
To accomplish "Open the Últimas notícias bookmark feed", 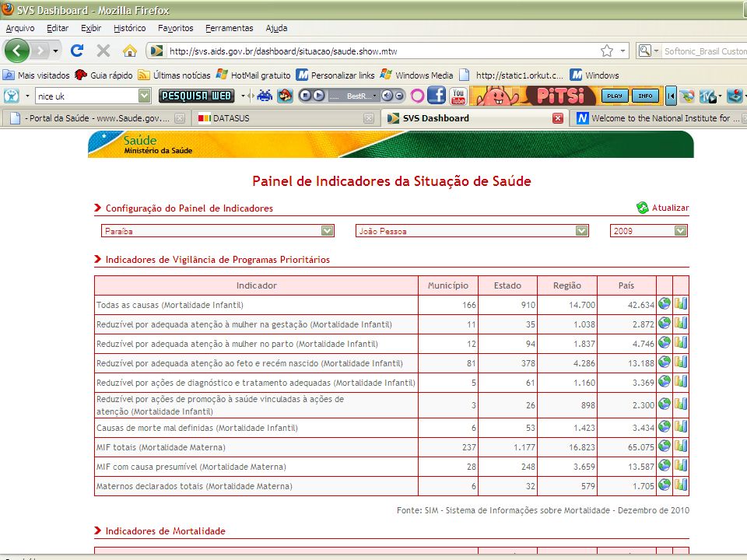I will (x=174, y=75).
